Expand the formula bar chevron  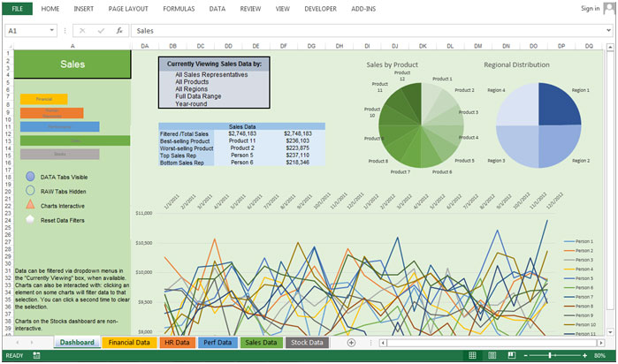609,30
